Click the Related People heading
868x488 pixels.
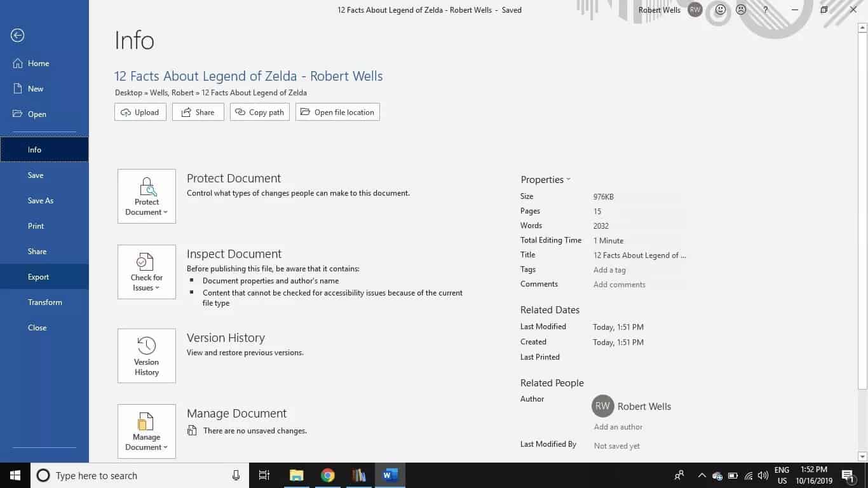click(x=552, y=383)
